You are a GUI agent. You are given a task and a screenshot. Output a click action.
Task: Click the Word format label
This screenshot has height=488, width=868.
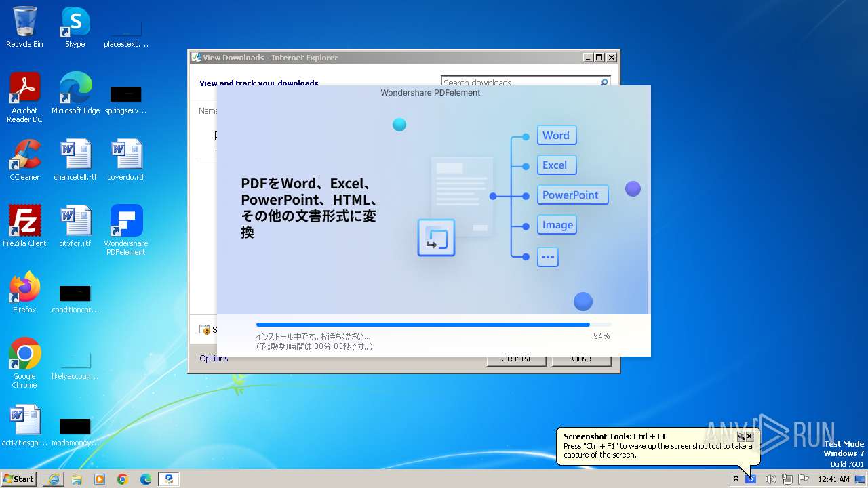[556, 135]
